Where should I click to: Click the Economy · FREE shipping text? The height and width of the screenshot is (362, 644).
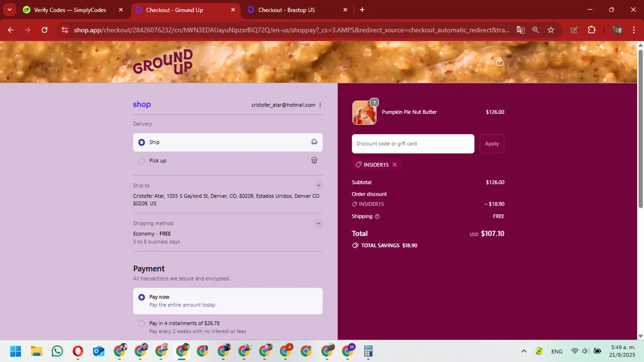click(x=152, y=234)
